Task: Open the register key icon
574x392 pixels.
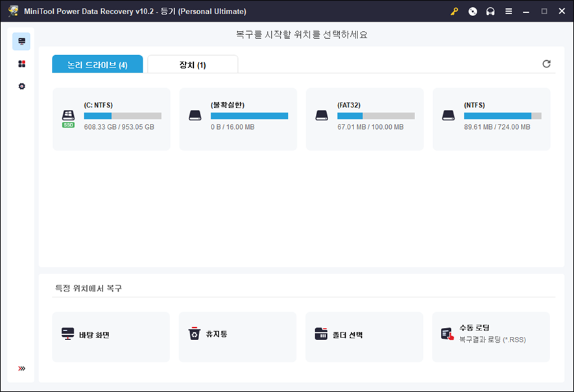Action: [454, 11]
